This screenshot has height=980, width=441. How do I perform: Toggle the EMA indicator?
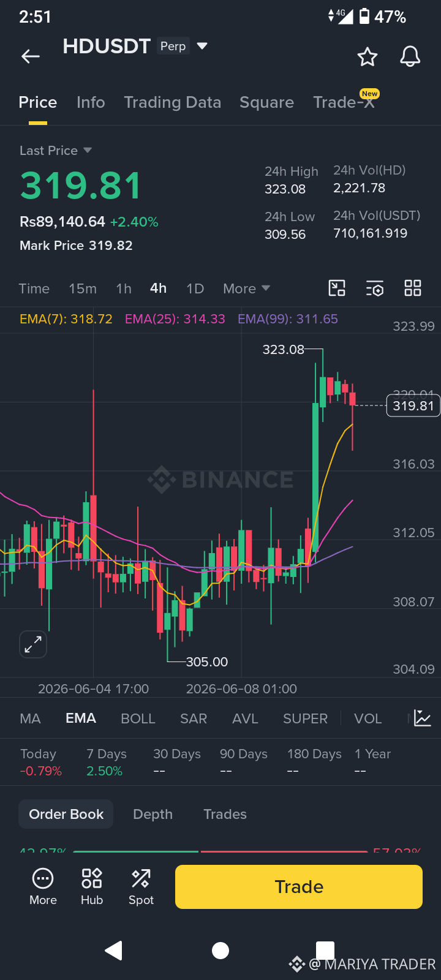pos(81,718)
